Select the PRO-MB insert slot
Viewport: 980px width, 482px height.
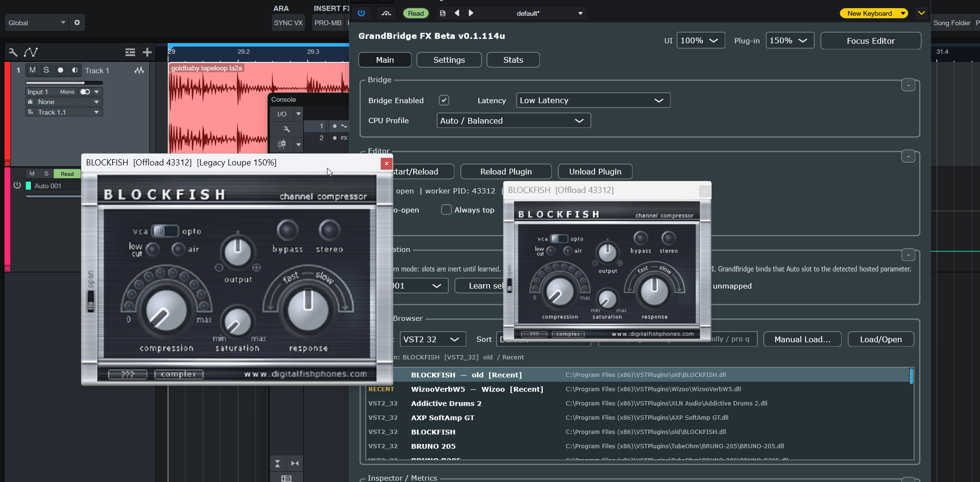328,23
